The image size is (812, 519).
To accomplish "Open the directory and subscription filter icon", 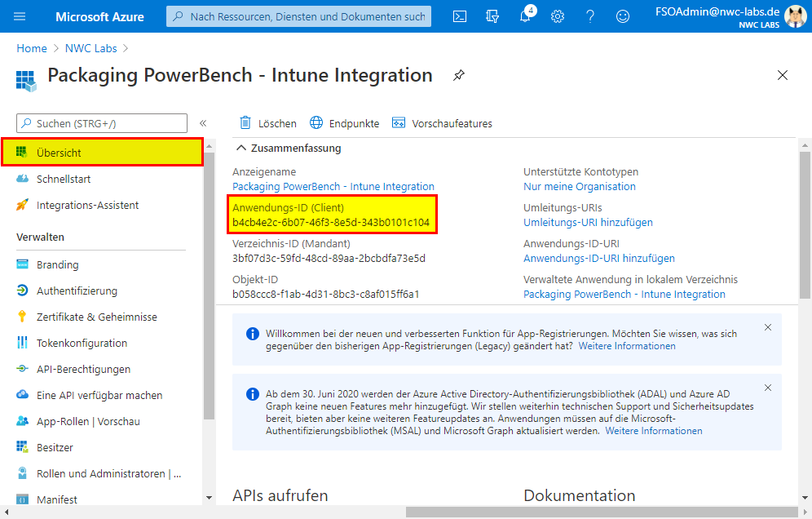I will (492, 16).
